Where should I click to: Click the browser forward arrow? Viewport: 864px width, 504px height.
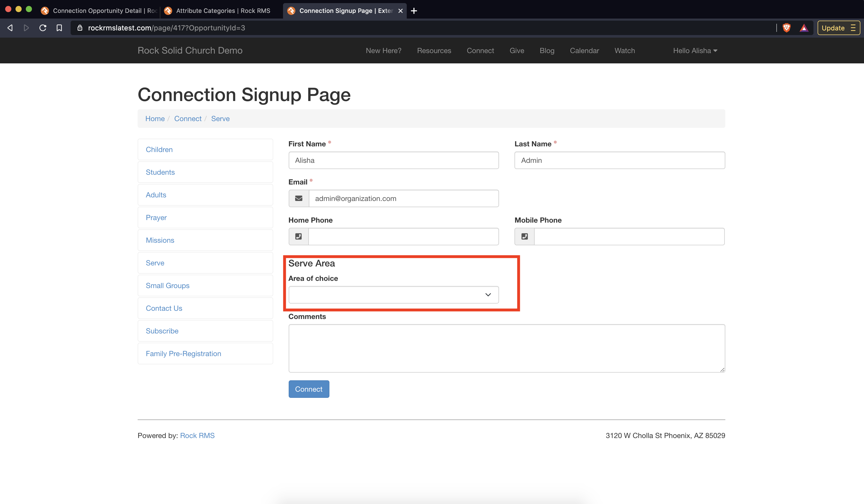26,28
